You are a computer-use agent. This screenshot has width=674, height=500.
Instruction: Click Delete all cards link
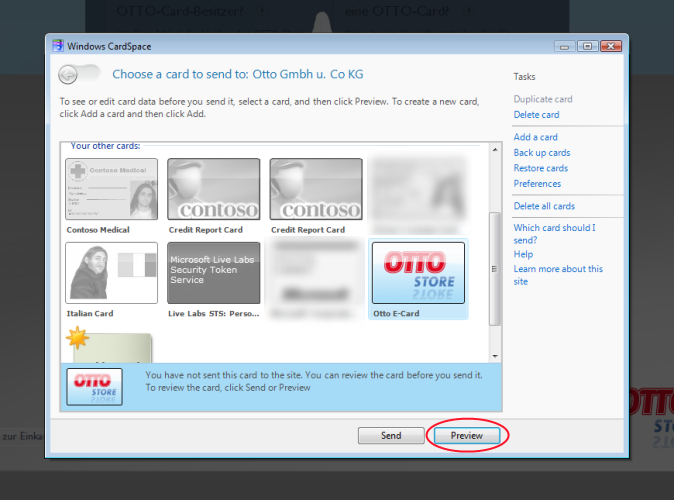[544, 206]
